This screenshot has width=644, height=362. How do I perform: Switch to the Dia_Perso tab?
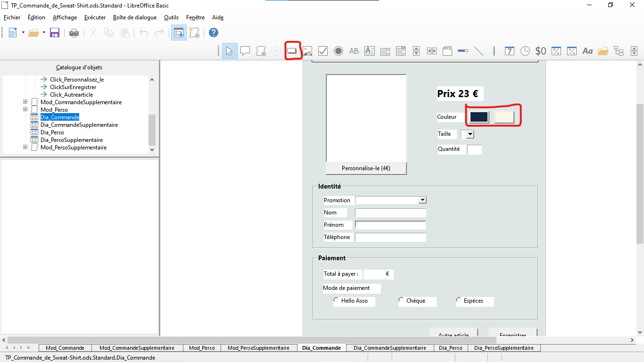[450, 348]
